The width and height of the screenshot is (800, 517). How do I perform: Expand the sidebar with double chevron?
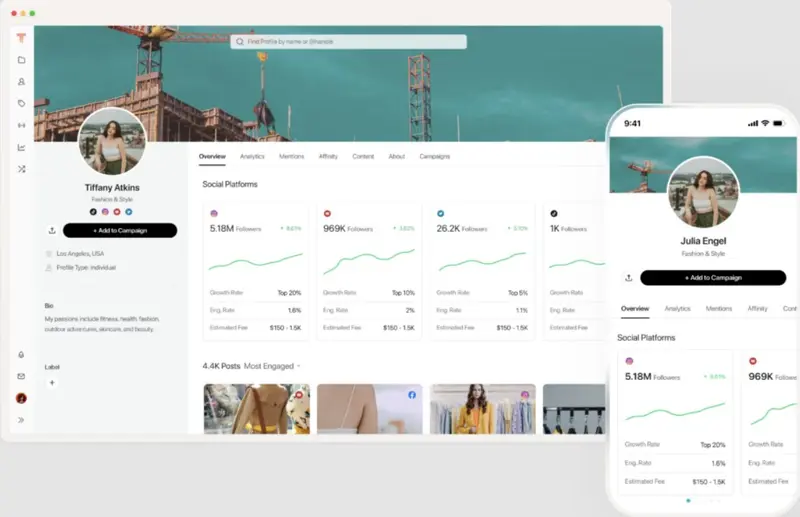point(21,419)
